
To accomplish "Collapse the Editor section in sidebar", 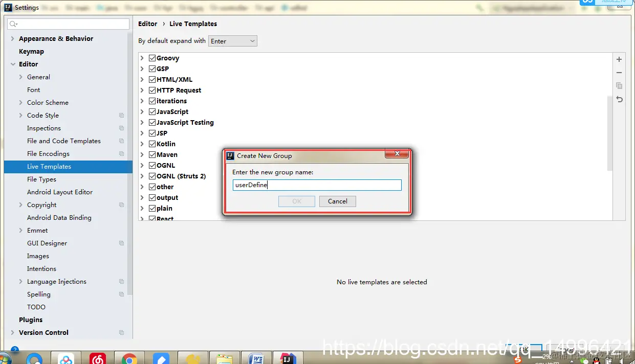I will click(13, 64).
